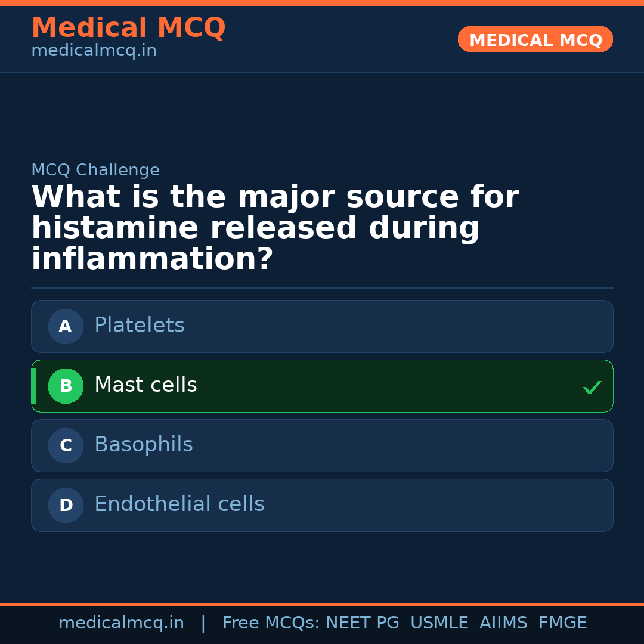Pick the "Endothelial cells" answer text

(x=179, y=504)
